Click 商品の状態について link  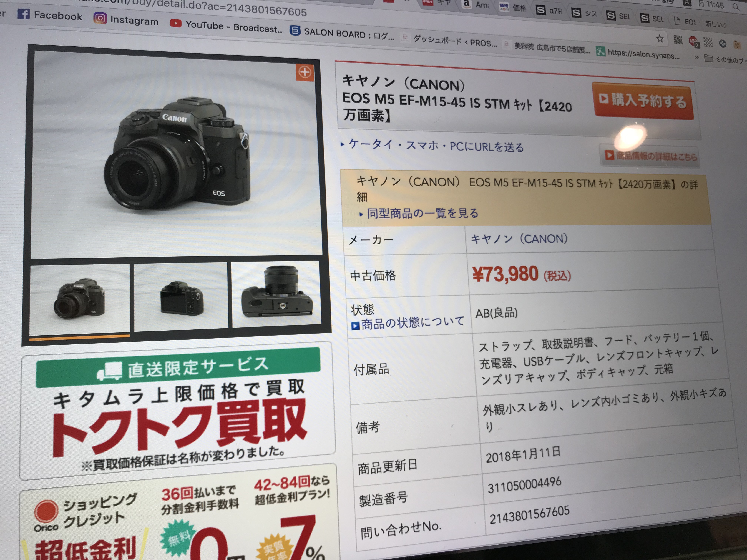pos(408,323)
